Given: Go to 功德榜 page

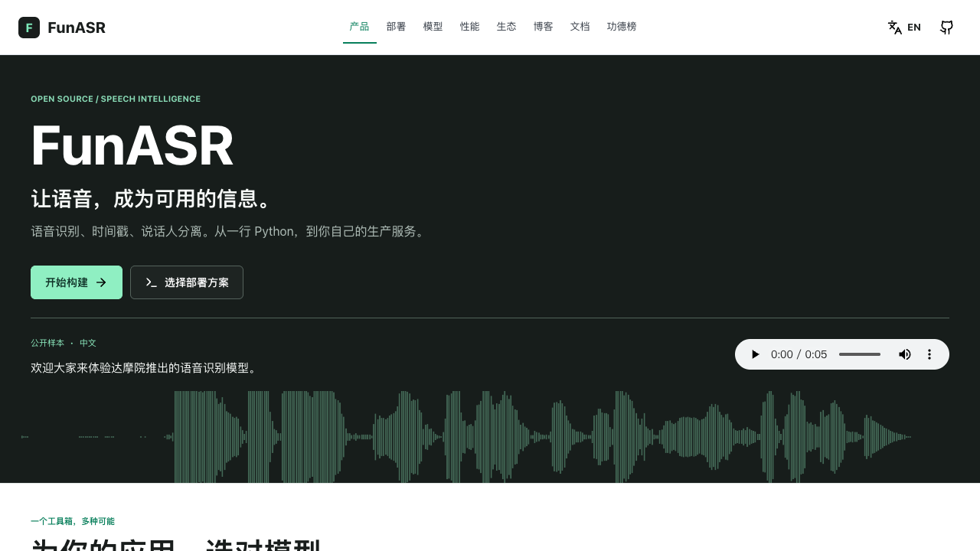Looking at the screenshot, I should [x=622, y=27].
